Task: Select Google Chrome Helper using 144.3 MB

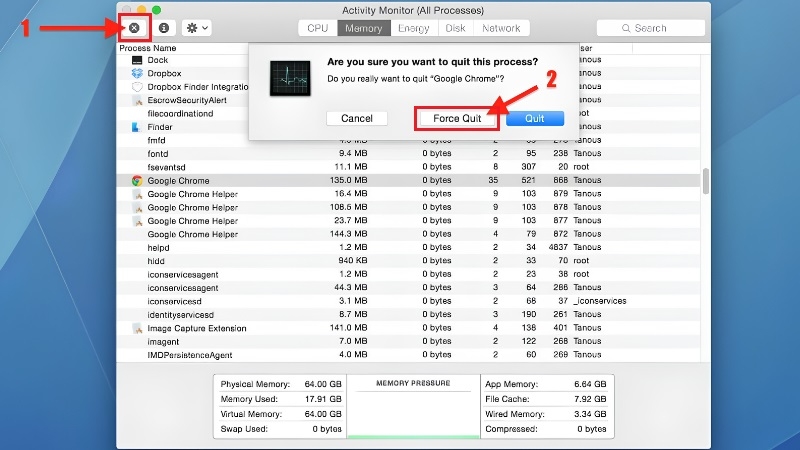Action: click(x=408, y=234)
